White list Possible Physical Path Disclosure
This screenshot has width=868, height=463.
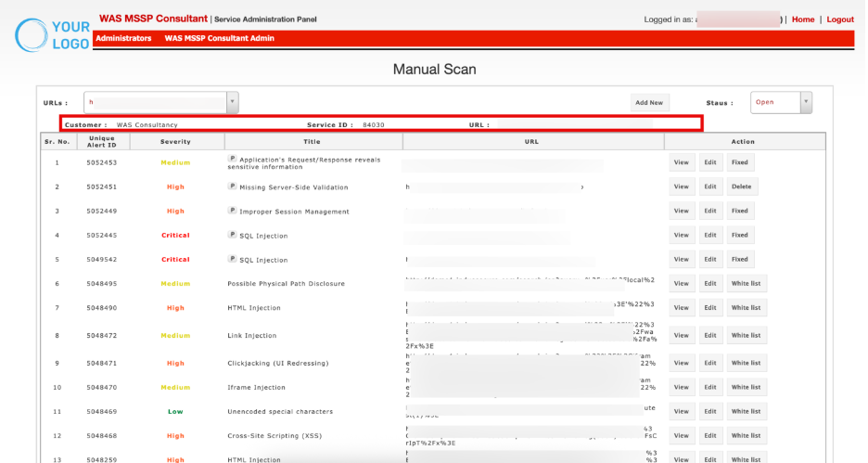coord(747,284)
